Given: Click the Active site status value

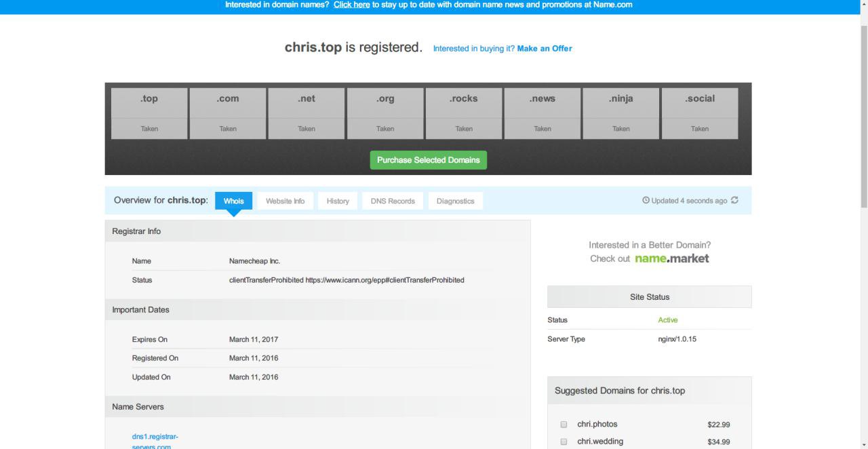Looking at the screenshot, I should 668,320.
